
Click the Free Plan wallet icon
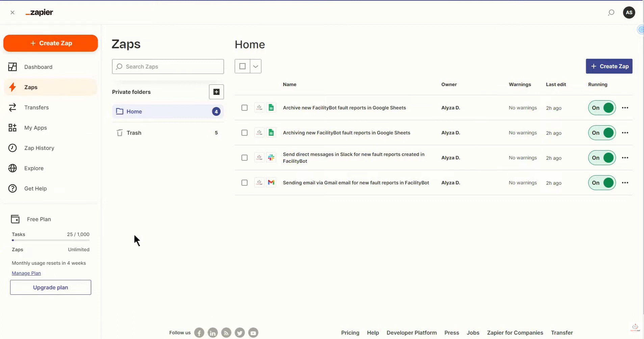[15, 219]
